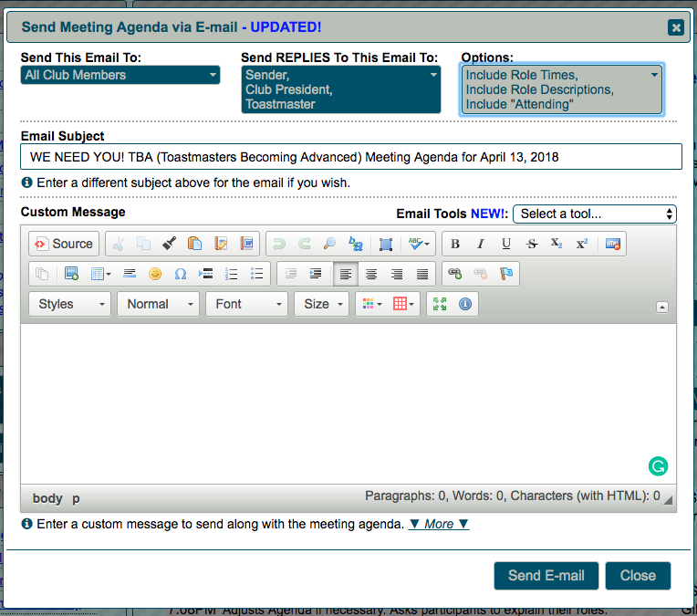Expand the More link below the editor
The height and width of the screenshot is (616, 697).
point(439,524)
